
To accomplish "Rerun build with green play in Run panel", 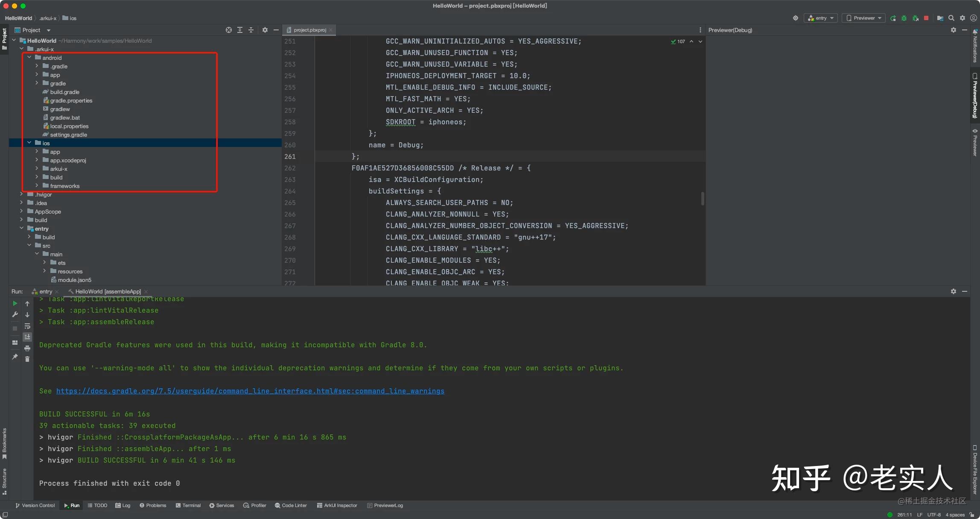I will (x=15, y=303).
